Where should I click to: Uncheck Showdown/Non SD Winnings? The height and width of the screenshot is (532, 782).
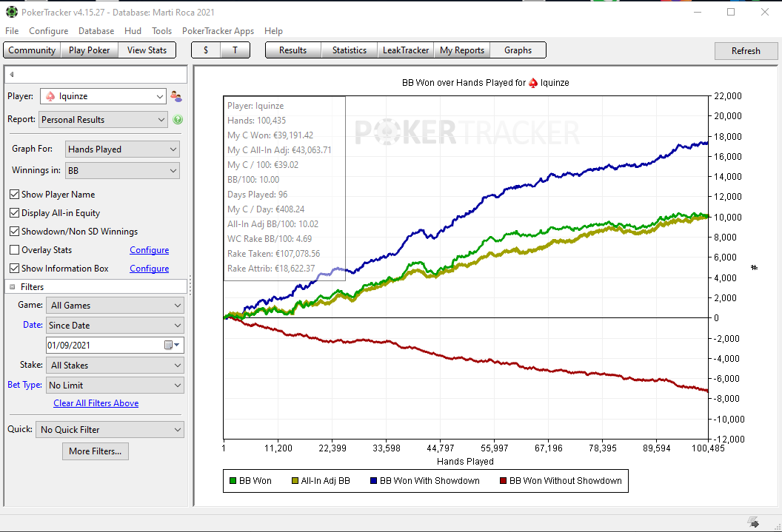(15, 231)
